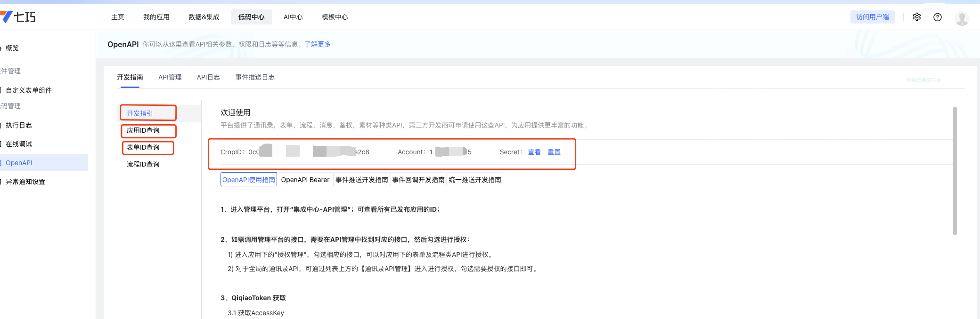Open the settings gear icon
The image size is (980, 319).
click(x=917, y=17)
